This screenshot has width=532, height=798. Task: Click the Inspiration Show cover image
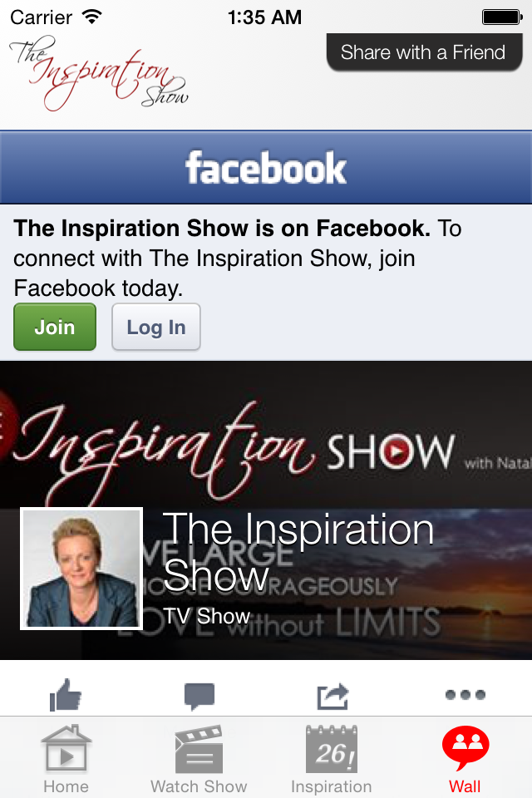pyautogui.click(x=266, y=510)
